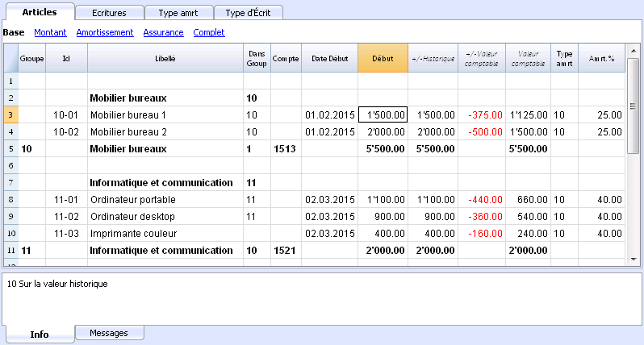Select the Articles tab
The image size is (644, 345).
pos(40,12)
